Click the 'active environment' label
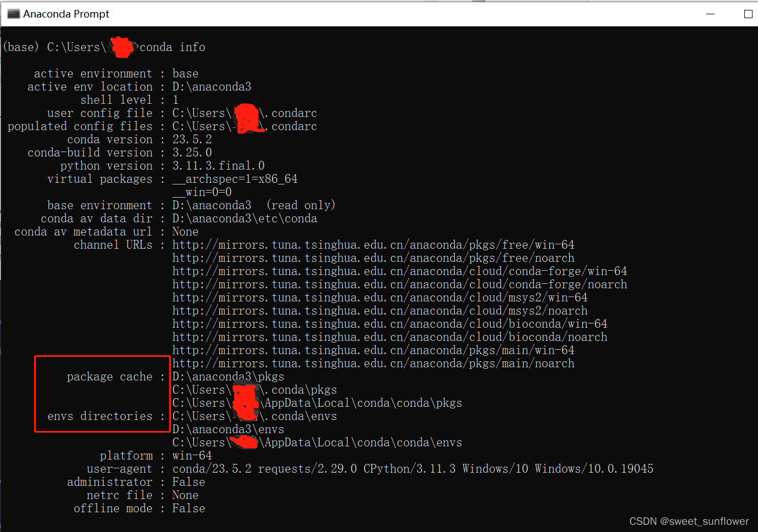Image resolution: width=758 pixels, height=532 pixels. [93, 74]
